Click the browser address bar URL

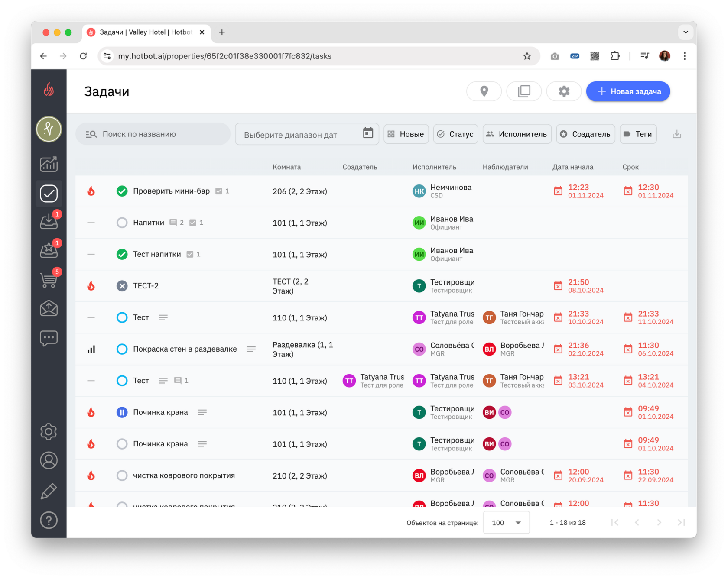pyautogui.click(x=224, y=56)
